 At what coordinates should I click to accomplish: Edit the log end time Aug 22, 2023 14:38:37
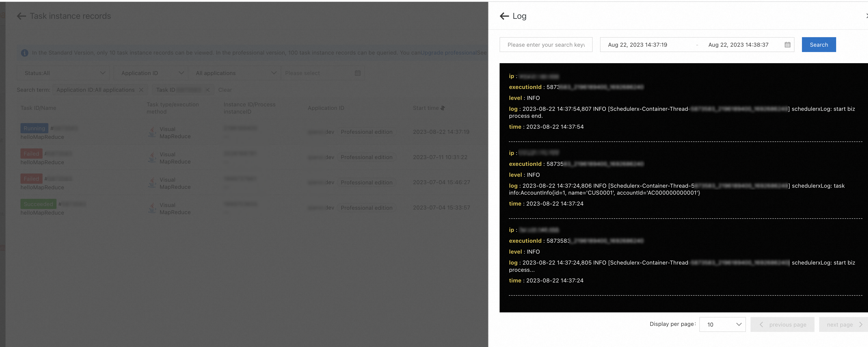[x=738, y=45]
